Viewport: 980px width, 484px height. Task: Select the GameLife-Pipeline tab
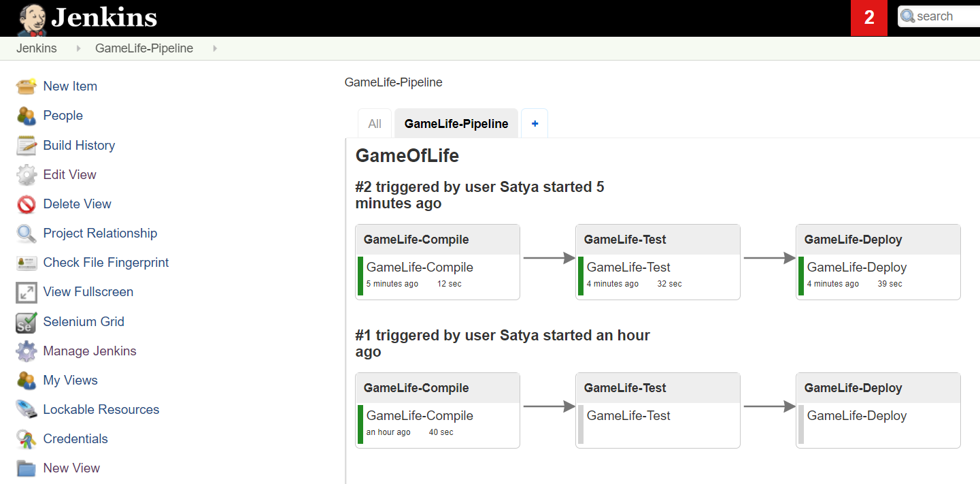point(456,124)
